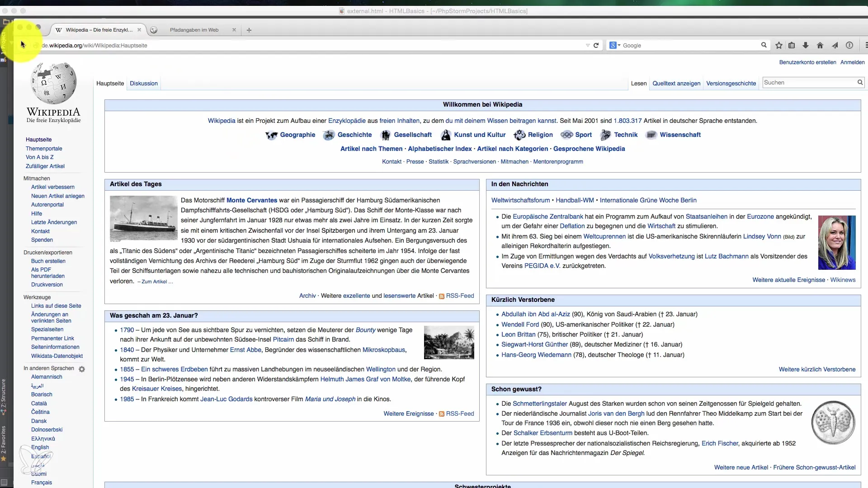Open search engine dropdown next to Google
The width and height of the screenshot is (868, 488).
615,45
